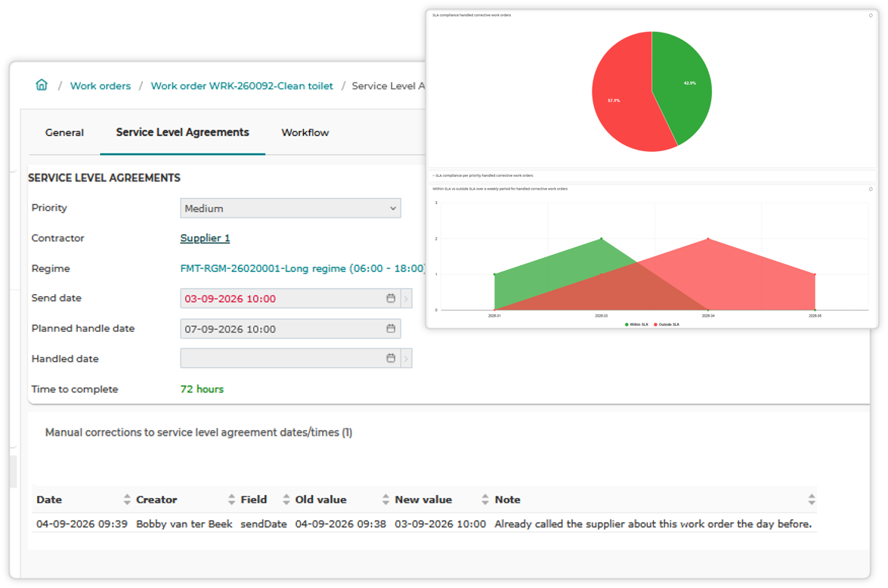Sort corrections table by Note column

click(812, 500)
